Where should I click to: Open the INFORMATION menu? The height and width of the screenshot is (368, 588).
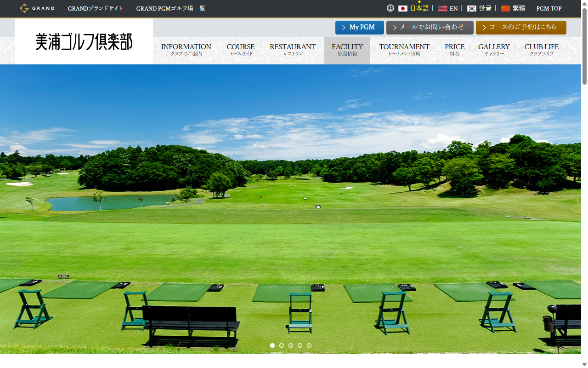click(186, 50)
